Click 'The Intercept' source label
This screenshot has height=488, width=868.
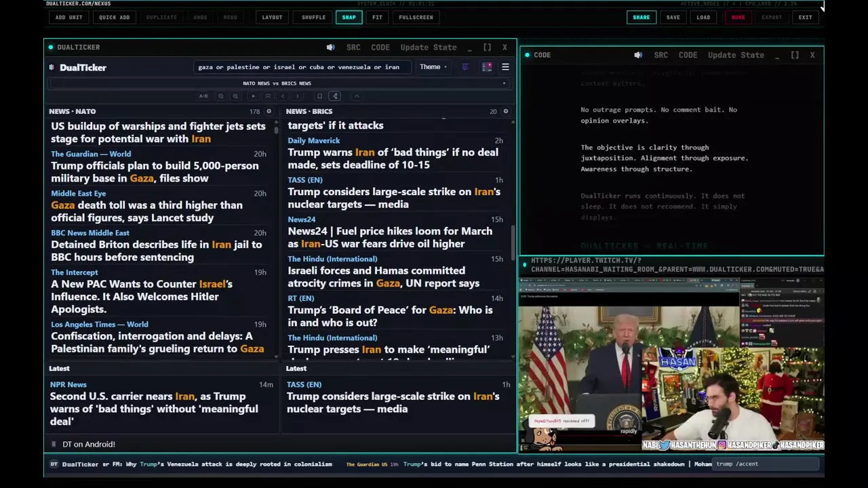click(75, 272)
